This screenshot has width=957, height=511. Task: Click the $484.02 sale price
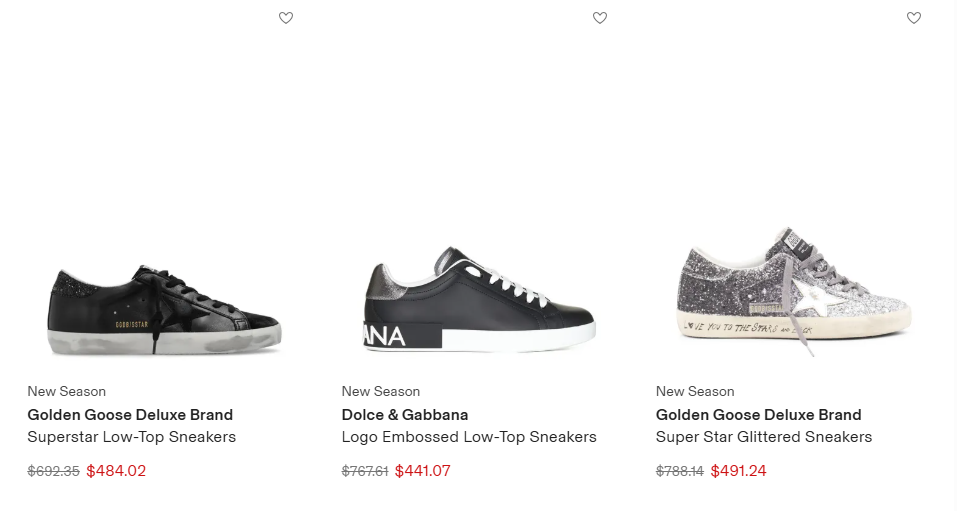[x=116, y=471]
